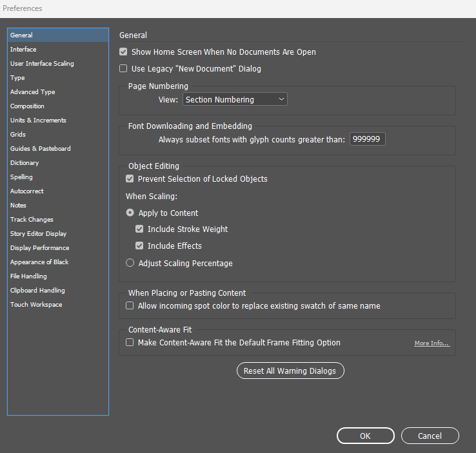Select the Autocorrect category
The height and width of the screenshot is (453, 476).
point(58,191)
